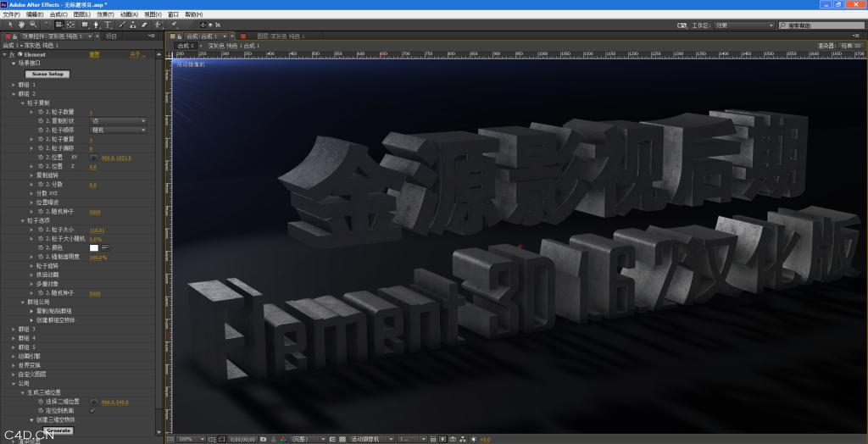Open the 效果(T) menu

click(x=105, y=14)
